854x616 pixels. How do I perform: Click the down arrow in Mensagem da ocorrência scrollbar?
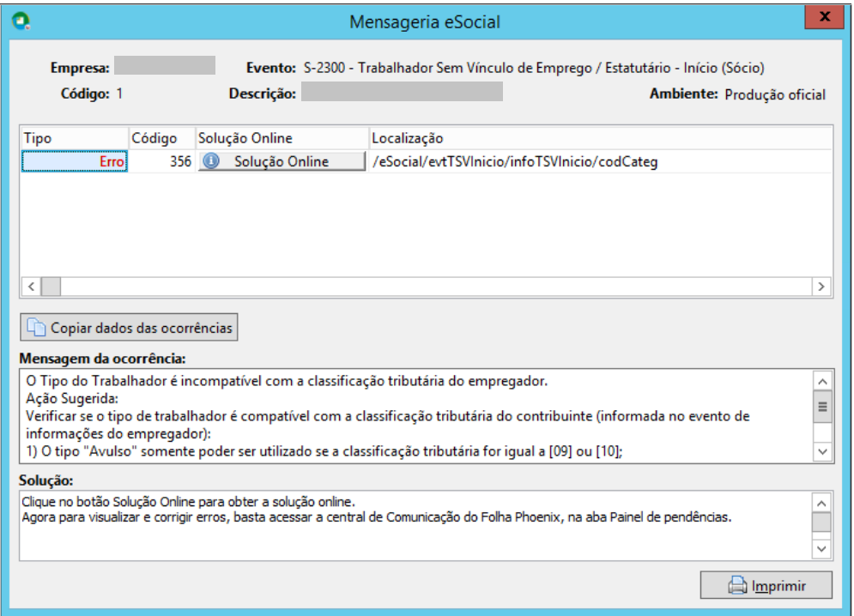822,451
